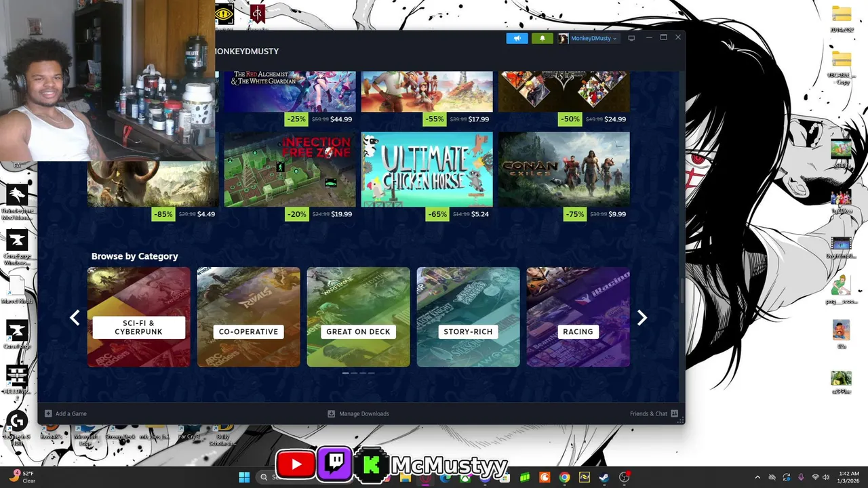868x488 pixels.
Task: Show previous categories with left arrow
Action: [x=75, y=317]
